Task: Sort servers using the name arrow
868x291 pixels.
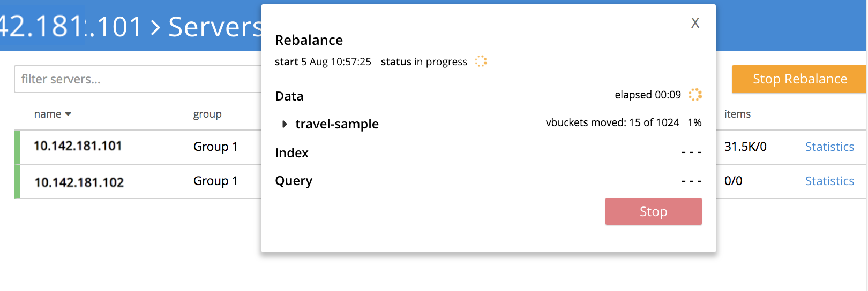Action: [68, 114]
